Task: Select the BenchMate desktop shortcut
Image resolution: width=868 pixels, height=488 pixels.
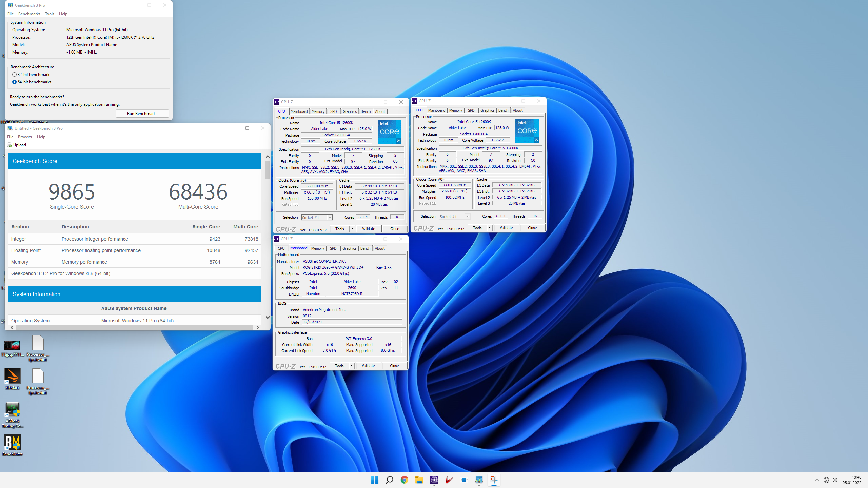Action: coord(13,445)
